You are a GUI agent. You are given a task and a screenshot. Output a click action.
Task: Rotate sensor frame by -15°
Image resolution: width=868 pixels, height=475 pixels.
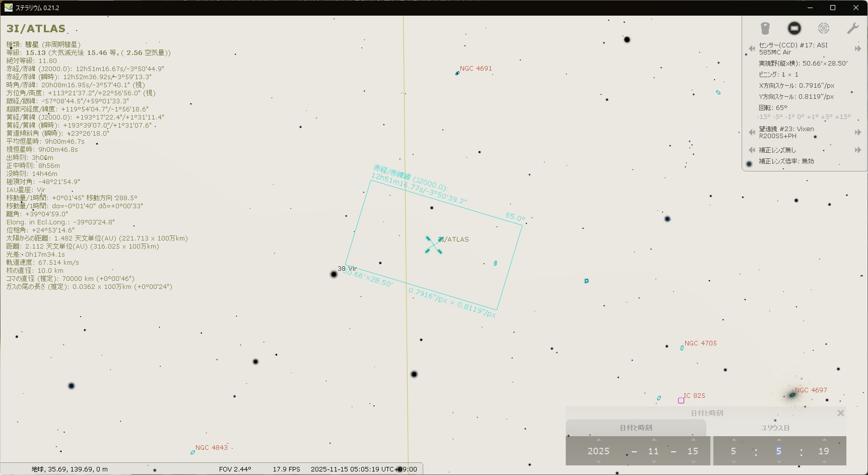763,117
